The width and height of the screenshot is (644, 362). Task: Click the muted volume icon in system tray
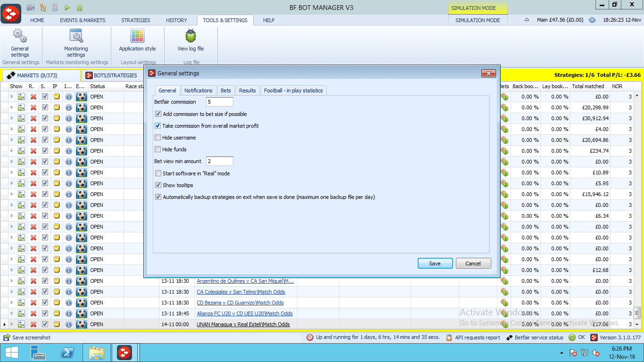pos(596,353)
